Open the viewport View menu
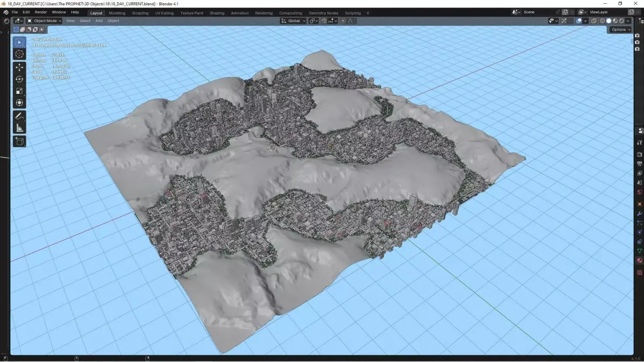644x362 pixels. (70, 21)
